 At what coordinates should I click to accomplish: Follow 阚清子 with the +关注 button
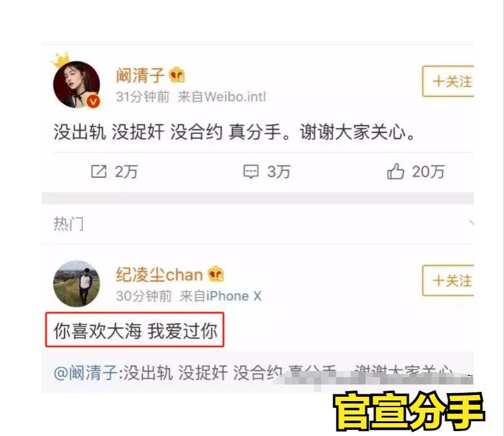448,81
